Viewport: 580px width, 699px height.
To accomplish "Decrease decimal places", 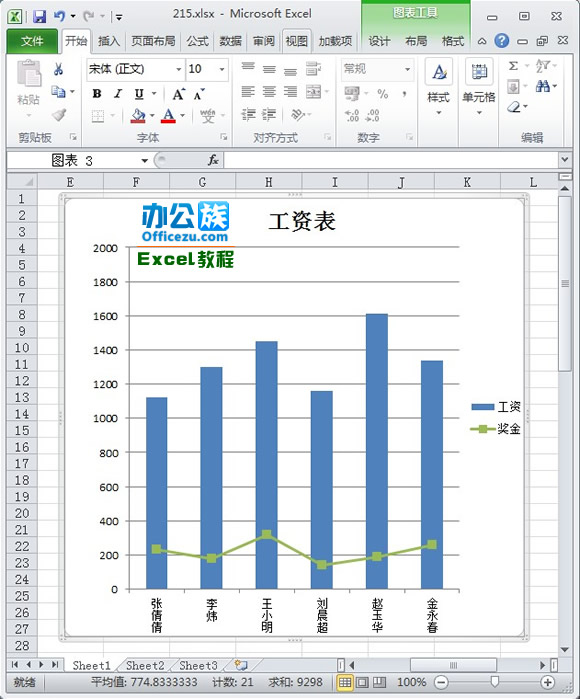I will tap(372, 115).
